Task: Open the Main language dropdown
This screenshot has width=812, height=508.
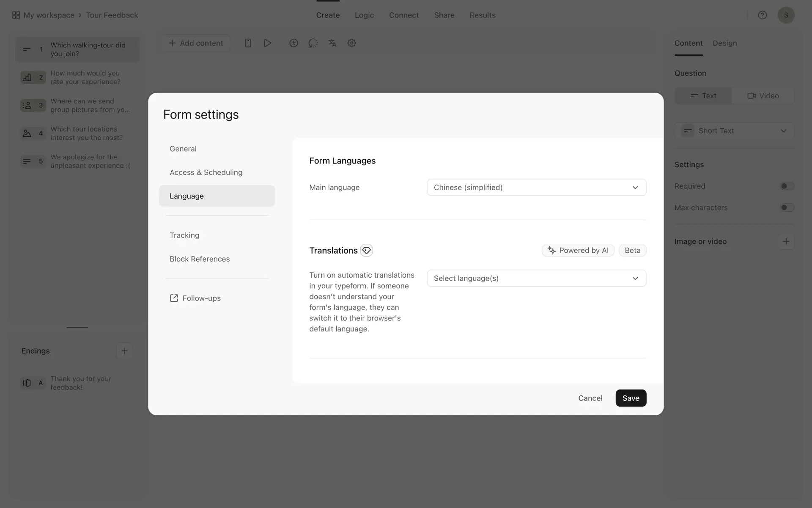Action: click(536, 188)
